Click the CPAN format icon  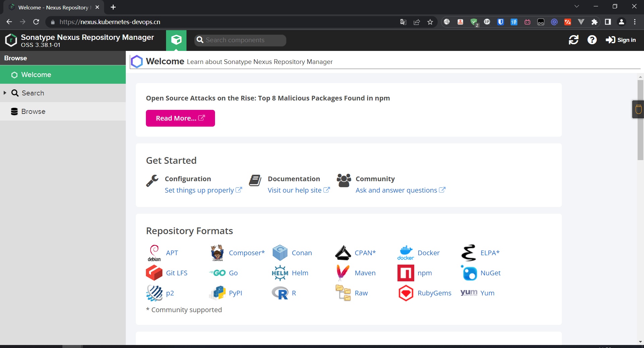343,253
